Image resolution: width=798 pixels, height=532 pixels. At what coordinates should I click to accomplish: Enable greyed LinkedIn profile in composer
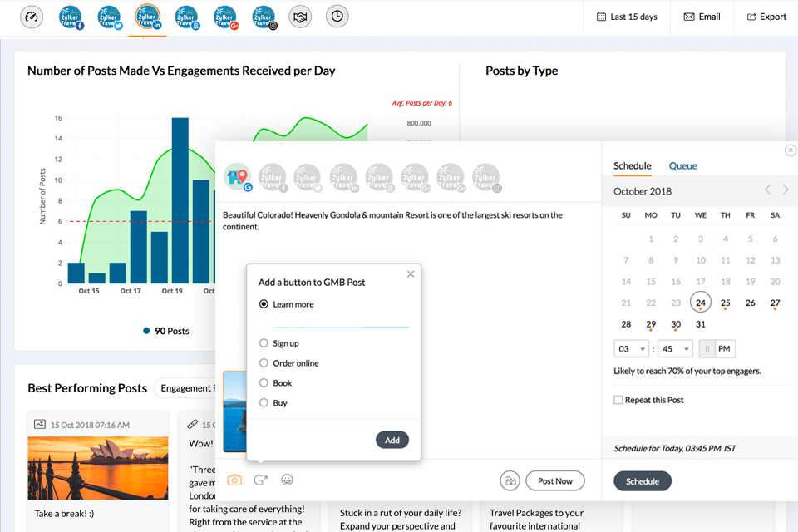coord(343,178)
